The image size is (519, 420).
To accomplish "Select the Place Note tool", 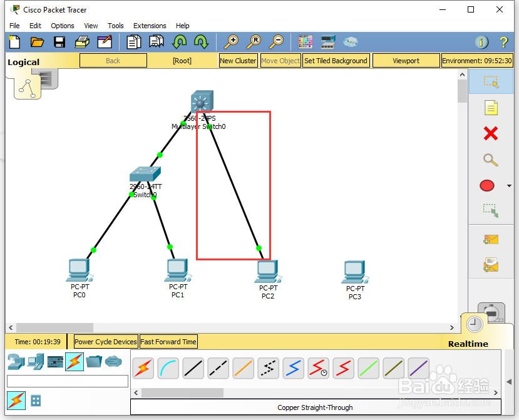I will 491,108.
